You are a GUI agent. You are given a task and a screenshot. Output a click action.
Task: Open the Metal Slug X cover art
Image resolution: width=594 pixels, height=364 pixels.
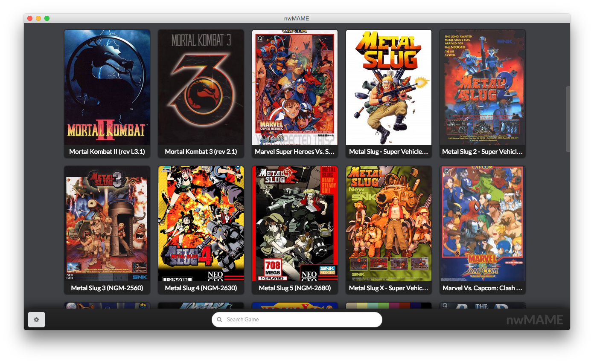click(x=389, y=224)
